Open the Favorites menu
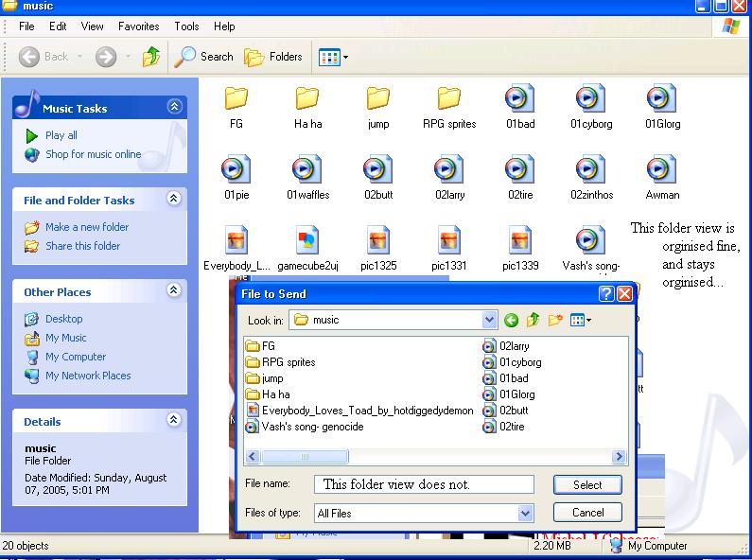The image size is (752, 560). coord(139,26)
